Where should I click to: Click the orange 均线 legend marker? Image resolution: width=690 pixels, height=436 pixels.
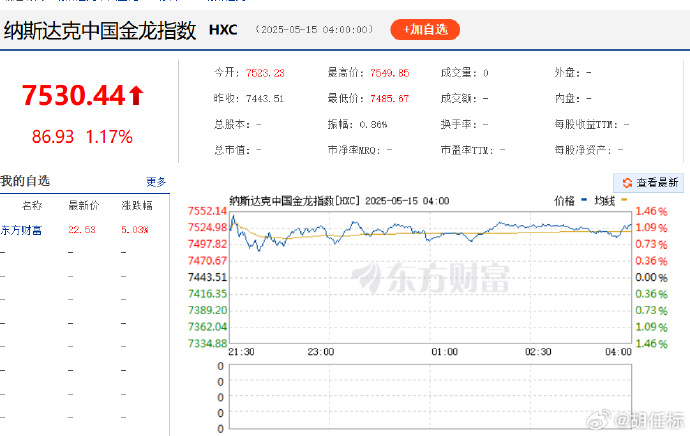point(626,200)
